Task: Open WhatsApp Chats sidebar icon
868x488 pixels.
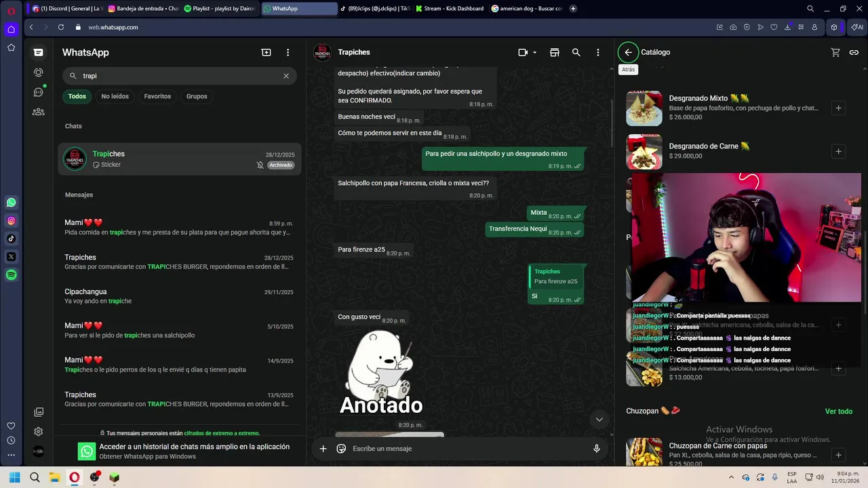Action: [x=39, y=52]
